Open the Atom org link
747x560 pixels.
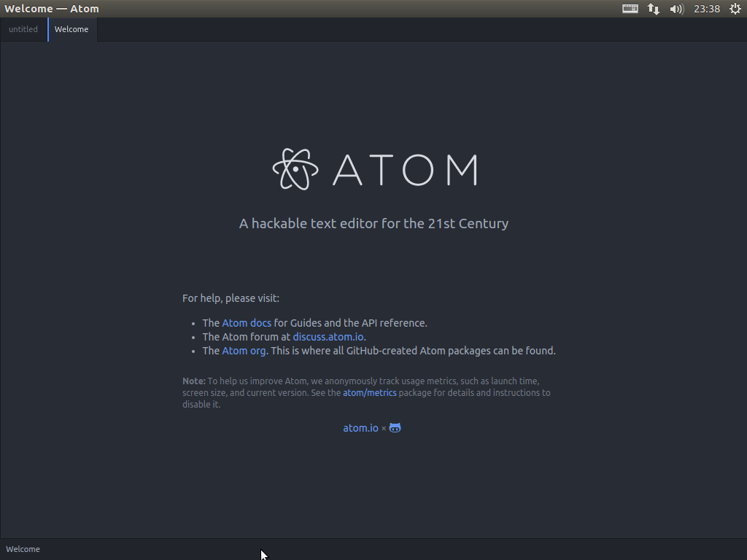click(244, 351)
